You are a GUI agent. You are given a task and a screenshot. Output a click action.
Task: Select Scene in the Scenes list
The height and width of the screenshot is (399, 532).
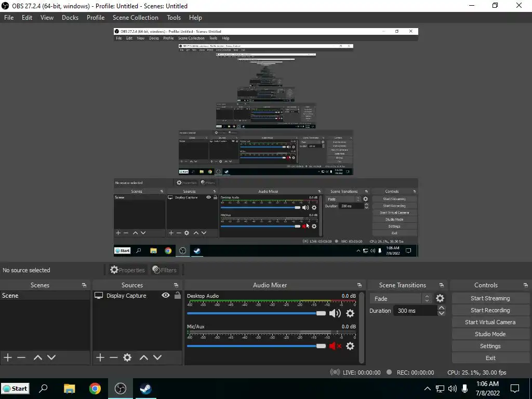[x=45, y=296]
